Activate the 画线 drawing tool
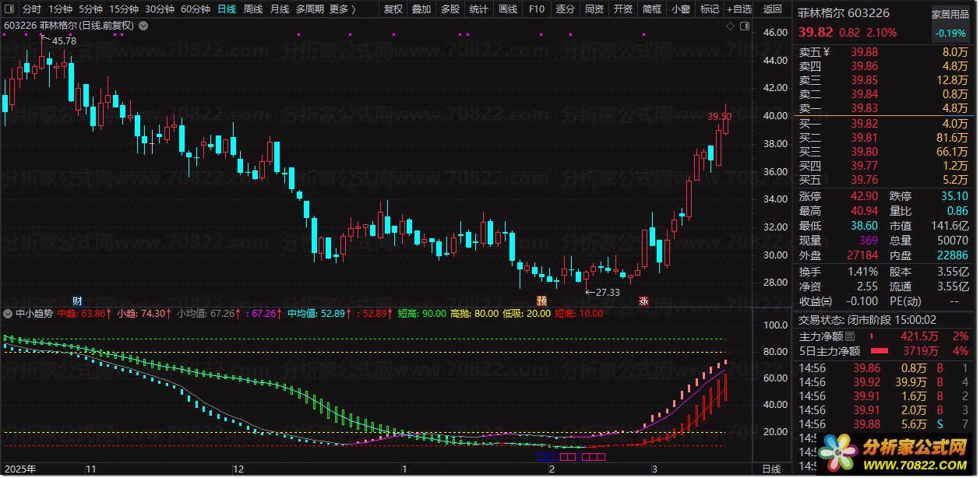This screenshot has height=478, width=980. tap(507, 9)
